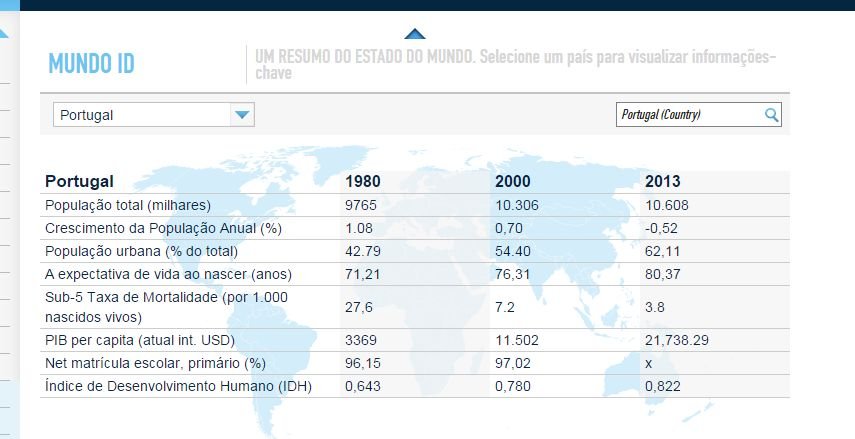
Task: Select the 2013 column header
Action: [663, 181]
